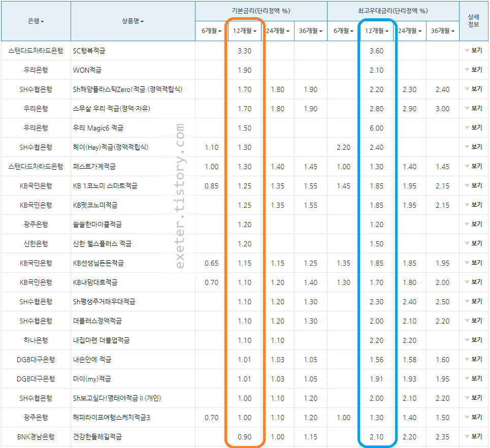Sort 기본금리 36개월 column
This screenshot has width=490, height=448.
tap(311, 30)
